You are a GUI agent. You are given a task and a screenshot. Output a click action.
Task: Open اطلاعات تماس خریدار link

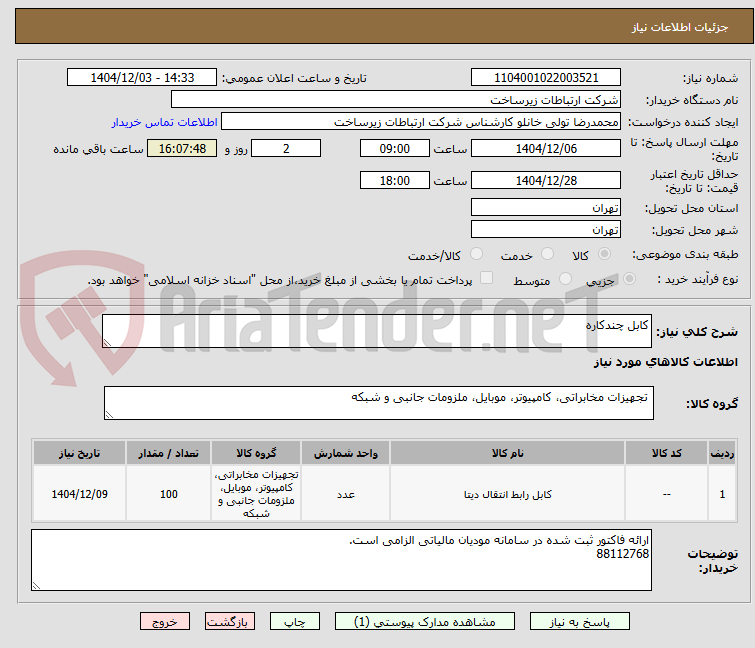(x=165, y=122)
